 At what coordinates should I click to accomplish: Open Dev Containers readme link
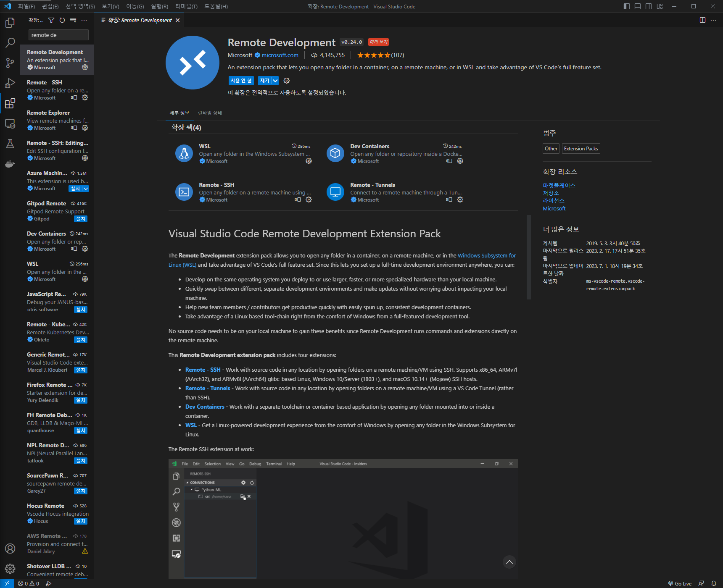point(205,407)
